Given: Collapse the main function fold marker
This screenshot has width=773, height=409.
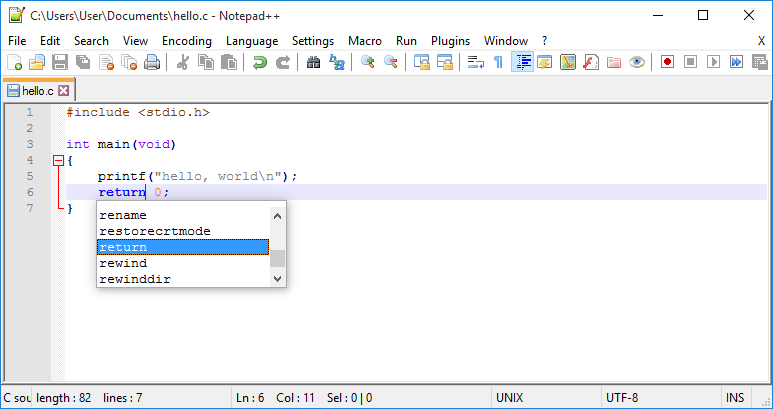Looking at the screenshot, I should pyautogui.click(x=59, y=160).
